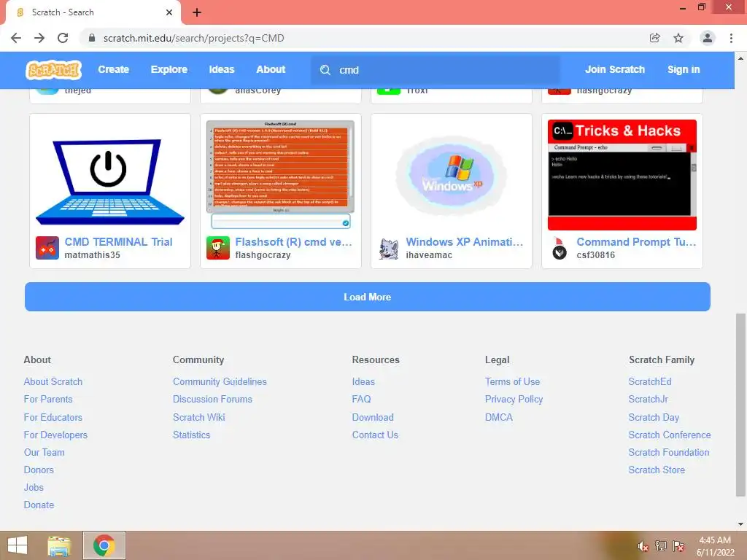Open FAQ footer link
The width and height of the screenshot is (747, 560).
pyautogui.click(x=361, y=399)
